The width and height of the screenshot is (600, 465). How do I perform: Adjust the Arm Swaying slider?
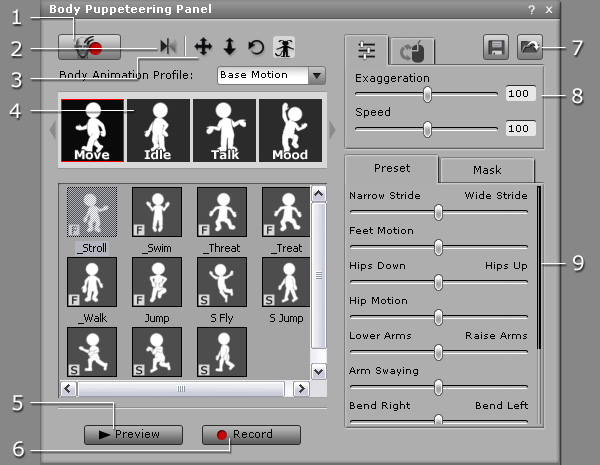[439, 387]
